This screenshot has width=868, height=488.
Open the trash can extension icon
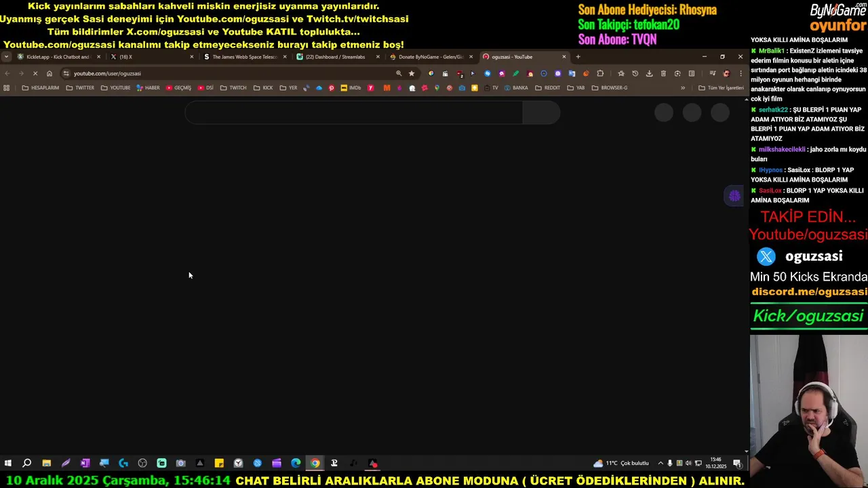pos(663,73)
